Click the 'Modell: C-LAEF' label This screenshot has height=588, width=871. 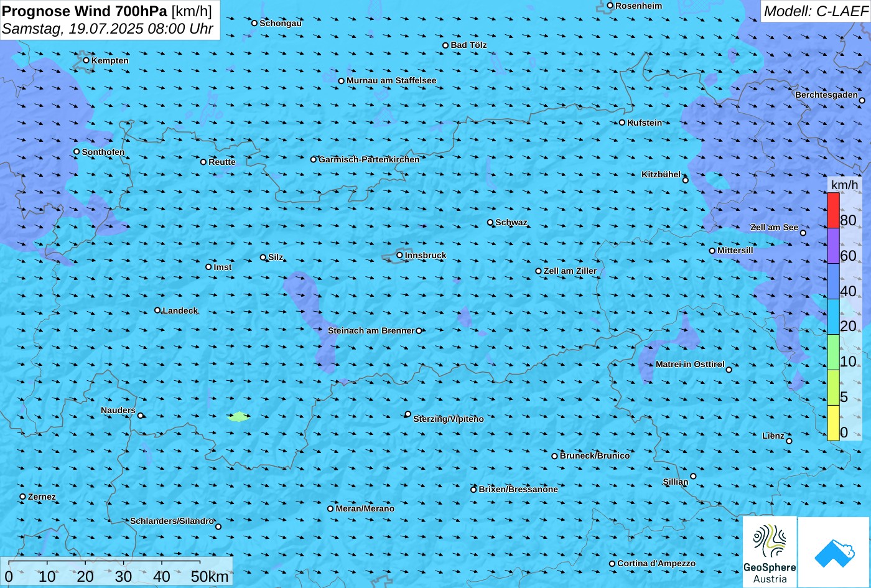click(815, 11)
